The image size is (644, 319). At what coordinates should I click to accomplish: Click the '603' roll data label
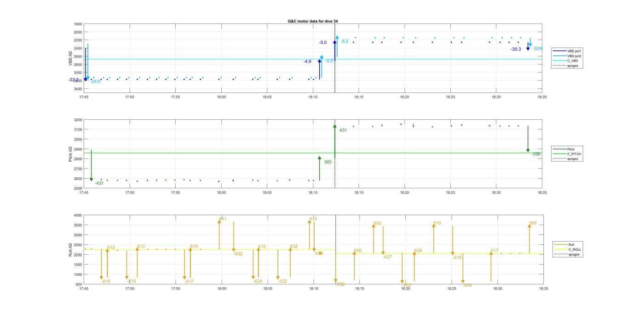(377, 223)
